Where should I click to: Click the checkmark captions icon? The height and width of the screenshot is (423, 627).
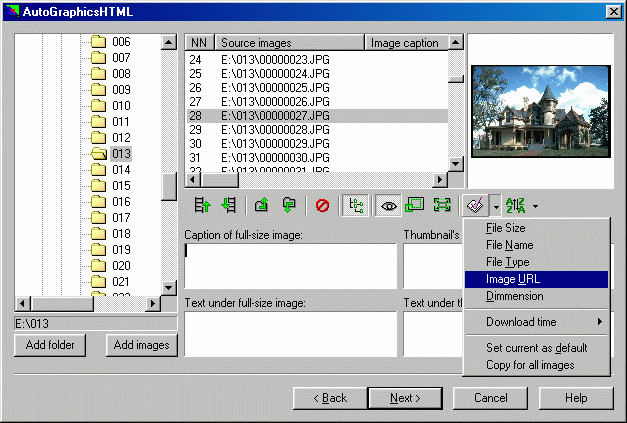[x=475, y=206]
